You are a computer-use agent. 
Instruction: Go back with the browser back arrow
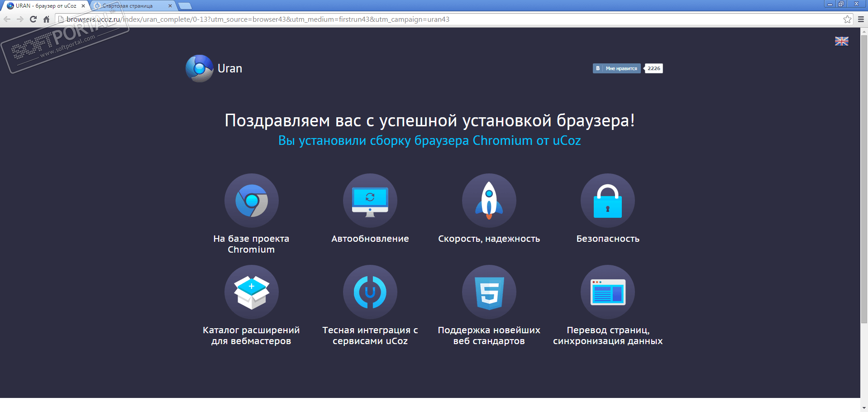pos(7,19)
